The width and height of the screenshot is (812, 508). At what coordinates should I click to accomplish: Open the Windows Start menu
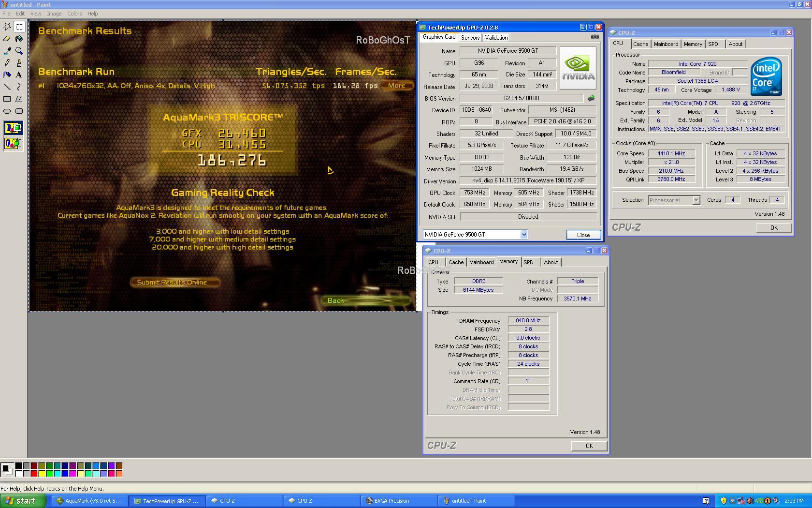(x=23, y=501)
